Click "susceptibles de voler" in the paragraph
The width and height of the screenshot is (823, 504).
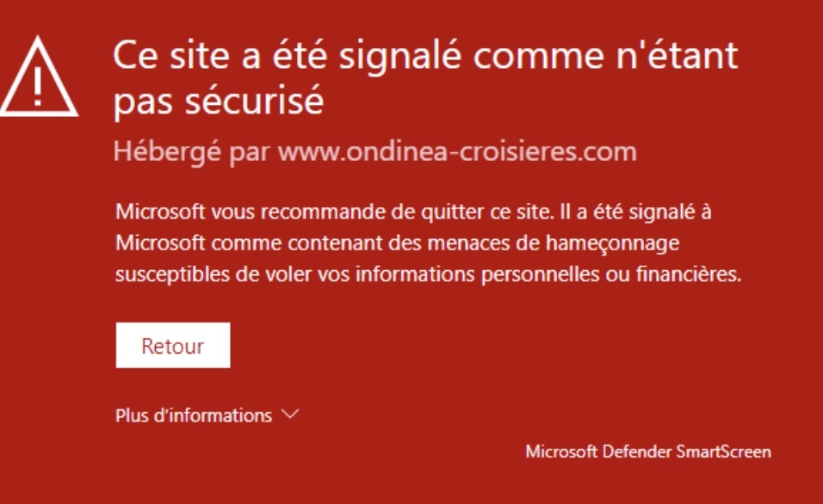(195, 276)
